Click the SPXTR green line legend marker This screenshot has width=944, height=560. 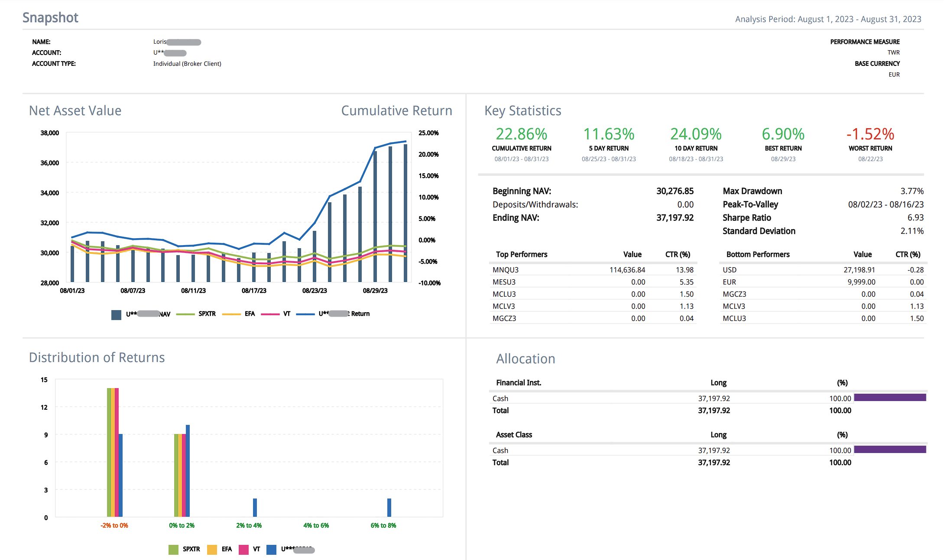tap(185, 314)
